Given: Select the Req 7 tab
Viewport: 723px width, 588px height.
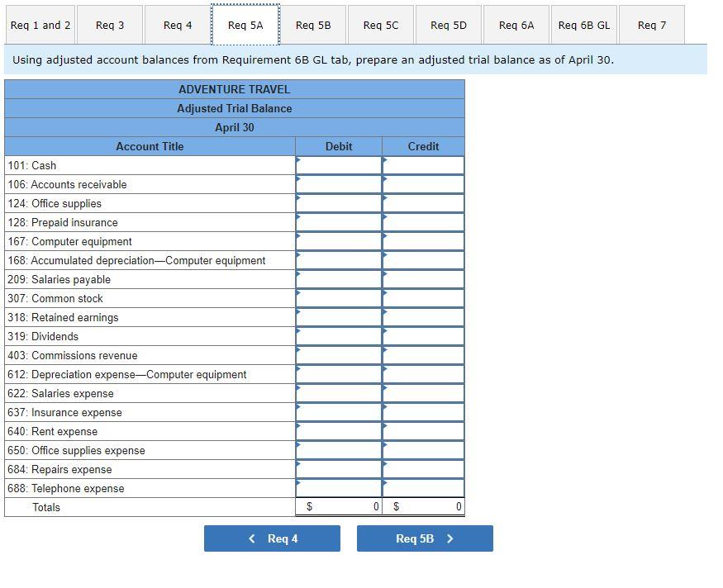Looking at the screenshot, I should (652, 25).
